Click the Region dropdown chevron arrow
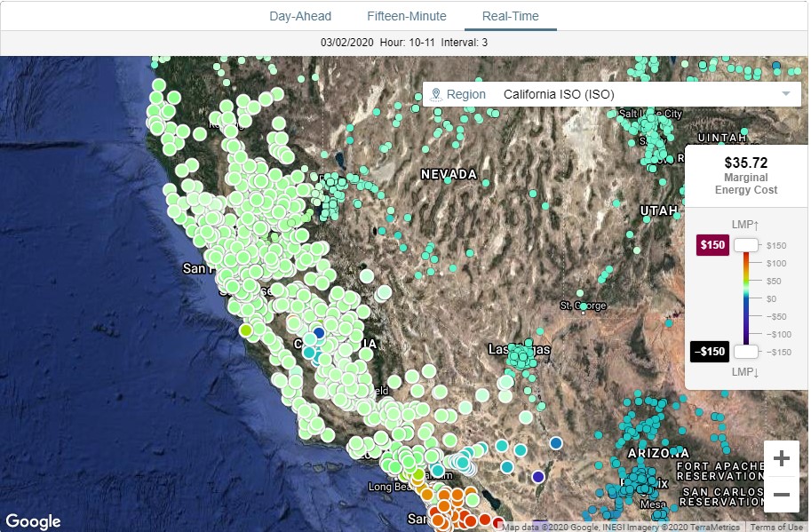This screenshot has width=811, height=532. click(785, 93)
